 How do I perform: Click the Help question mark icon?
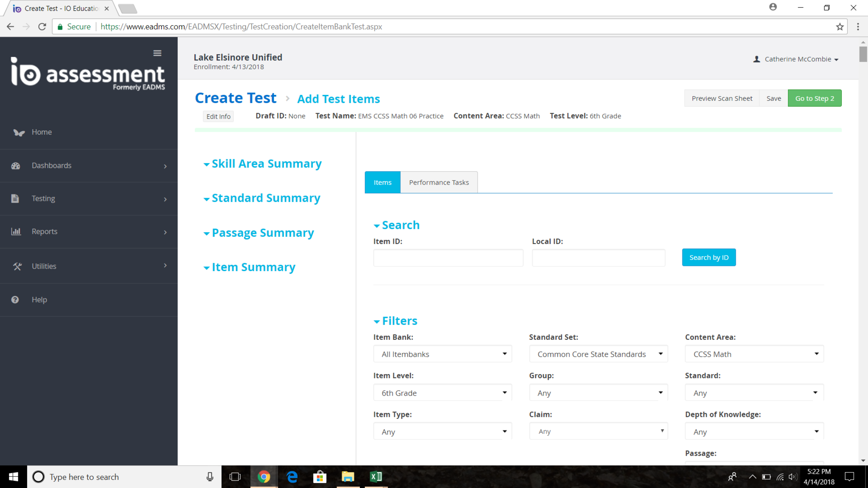[x=15, y=299]
